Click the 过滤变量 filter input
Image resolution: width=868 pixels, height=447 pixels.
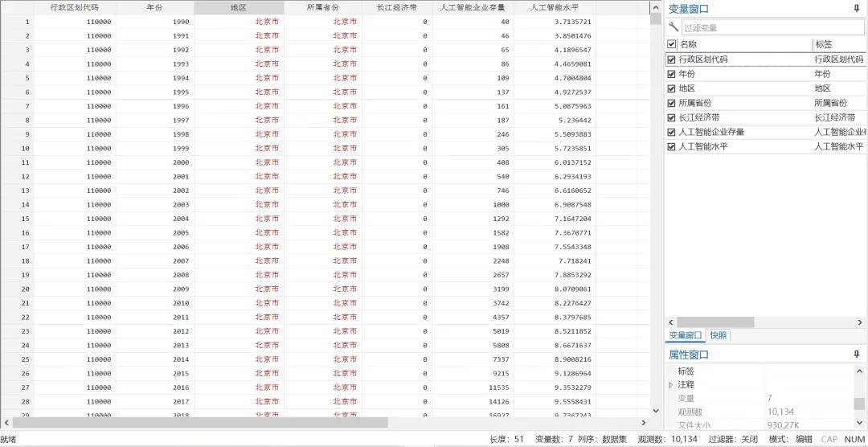pyautogui.click(x=772, y=27)
